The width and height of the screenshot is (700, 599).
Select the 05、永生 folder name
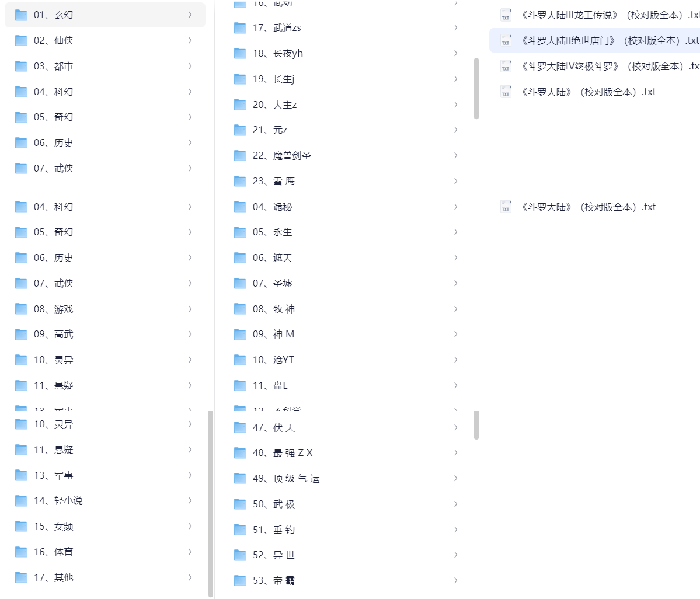coord(272,232)
